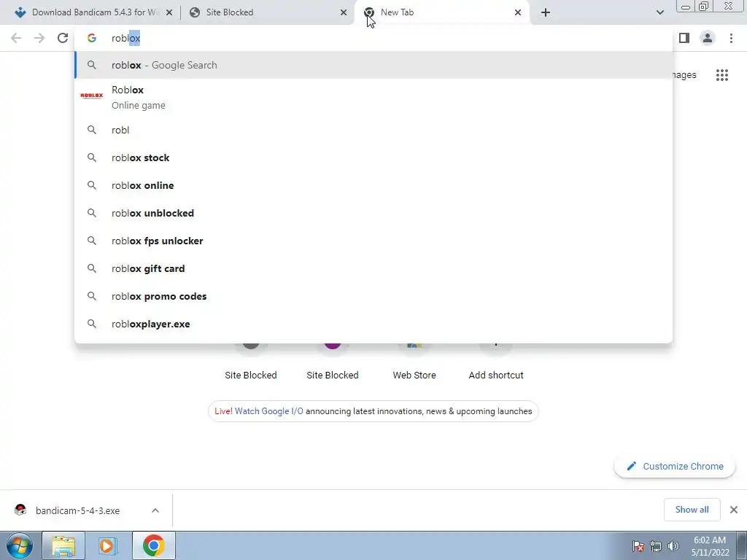Open Windows Explorer from taskbar

pos(63,545)
